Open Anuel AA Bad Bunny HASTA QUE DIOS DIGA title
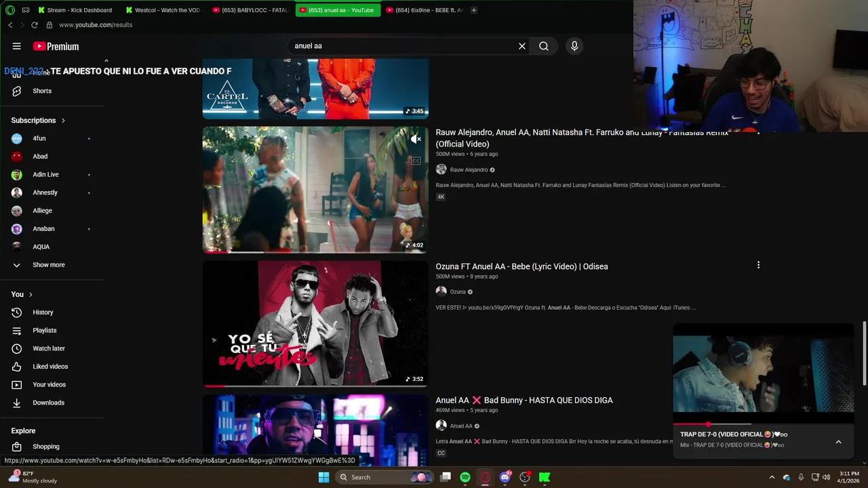The image size is (868, 488). coord(524,400)
